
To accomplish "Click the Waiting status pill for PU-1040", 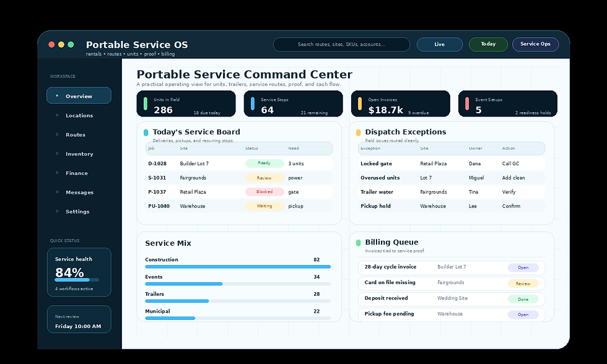I will coord(264,206).
